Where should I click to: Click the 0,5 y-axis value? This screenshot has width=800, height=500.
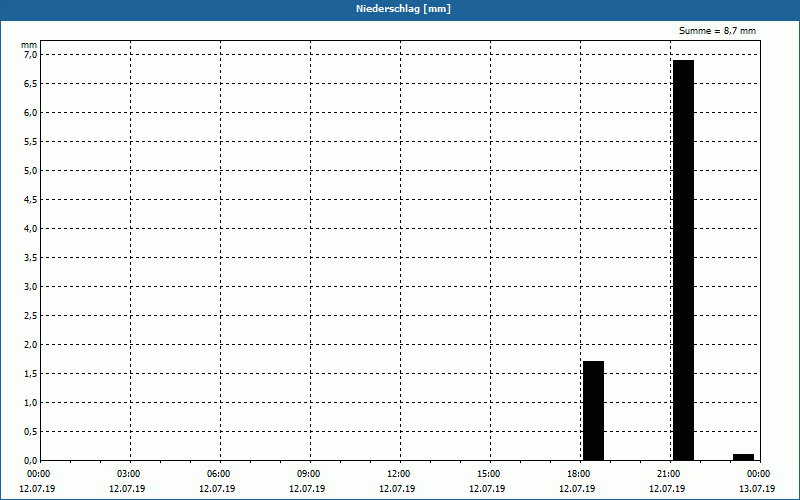[x=31, y=432]
